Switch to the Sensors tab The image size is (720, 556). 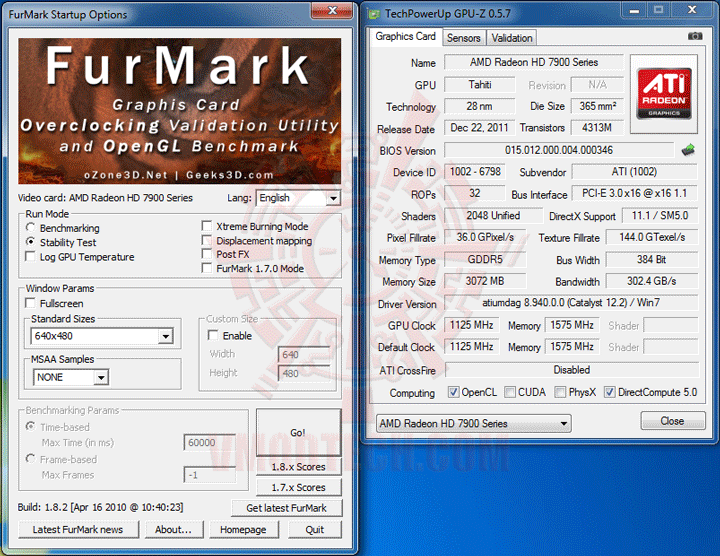click(464, 38)
